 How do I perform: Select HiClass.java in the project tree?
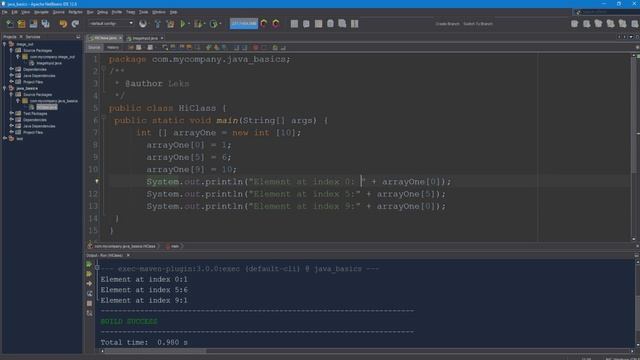pos(47,107)
